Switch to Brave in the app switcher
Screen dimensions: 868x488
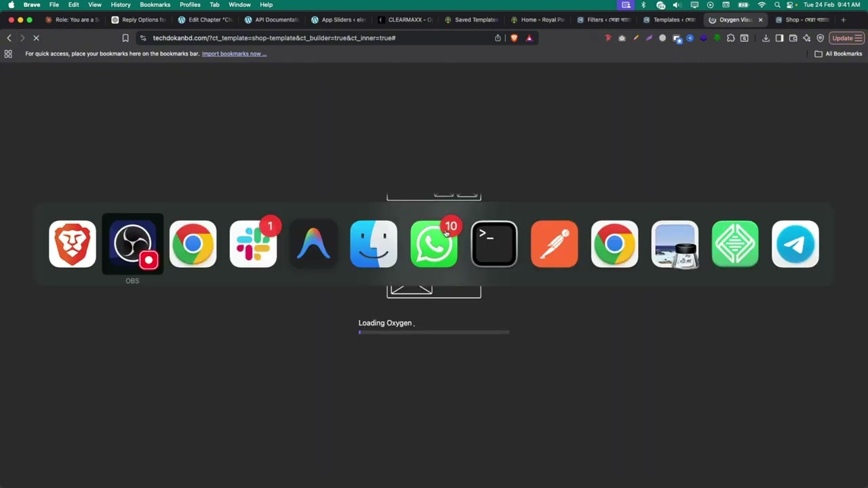coord(73,244)
